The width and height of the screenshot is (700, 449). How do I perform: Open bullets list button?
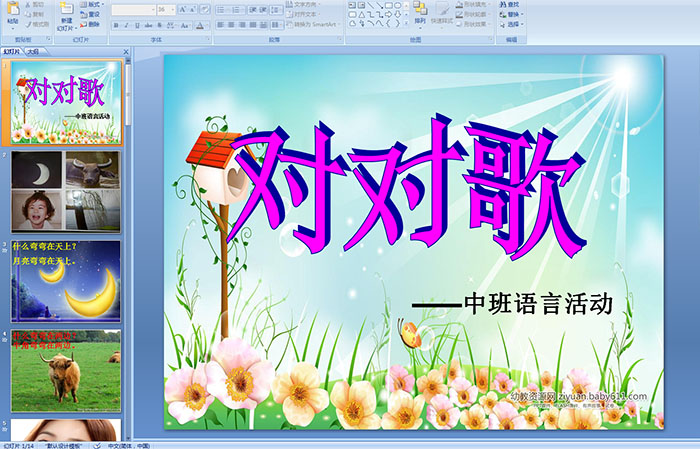[223, 9]
